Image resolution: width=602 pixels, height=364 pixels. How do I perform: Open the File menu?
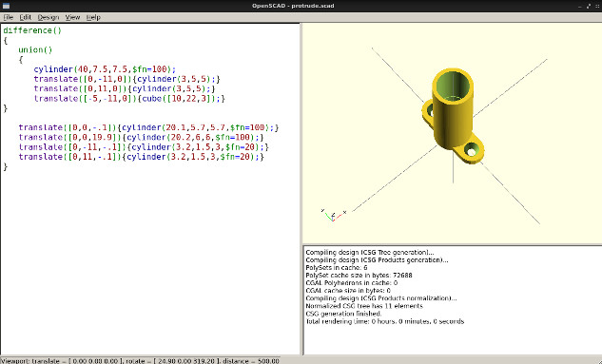[8, 17]
